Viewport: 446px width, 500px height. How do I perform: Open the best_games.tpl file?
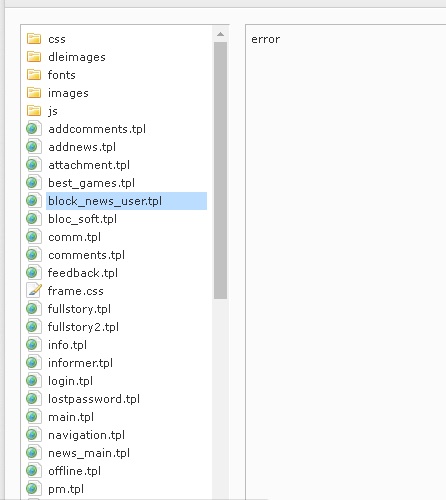[x=91, y=183]
